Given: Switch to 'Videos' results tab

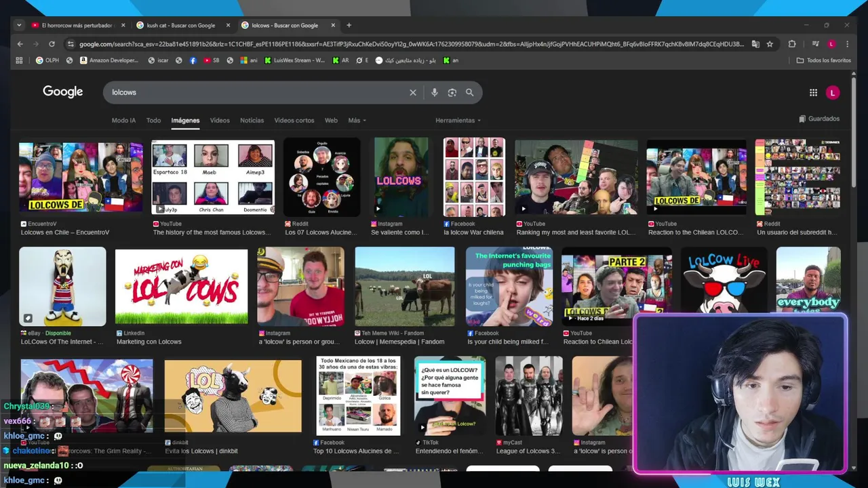Looking at the screenshot, I should point(220,120).
